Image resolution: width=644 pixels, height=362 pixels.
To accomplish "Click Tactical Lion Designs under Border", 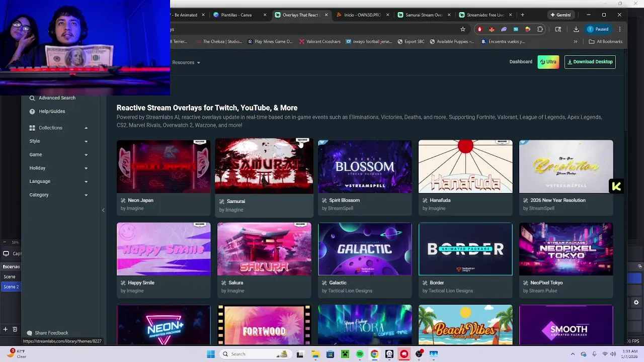I will point(451,291).
